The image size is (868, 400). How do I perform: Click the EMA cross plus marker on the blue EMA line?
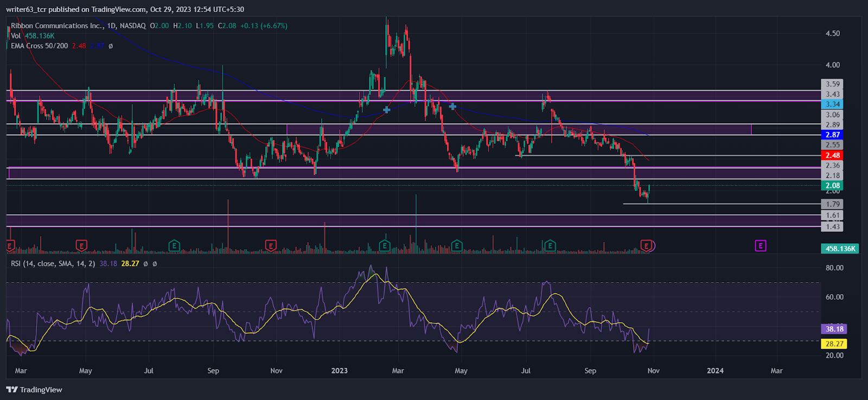(452, 106)
